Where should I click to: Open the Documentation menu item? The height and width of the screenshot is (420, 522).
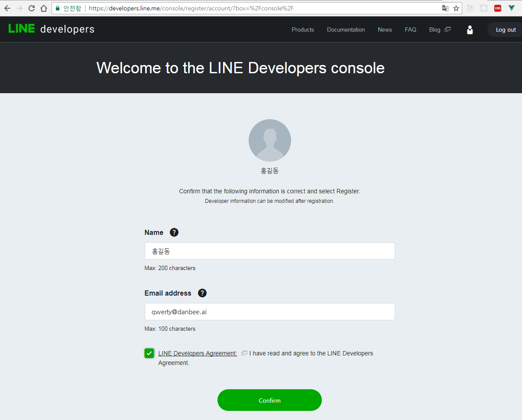click(x=346, y=29)
